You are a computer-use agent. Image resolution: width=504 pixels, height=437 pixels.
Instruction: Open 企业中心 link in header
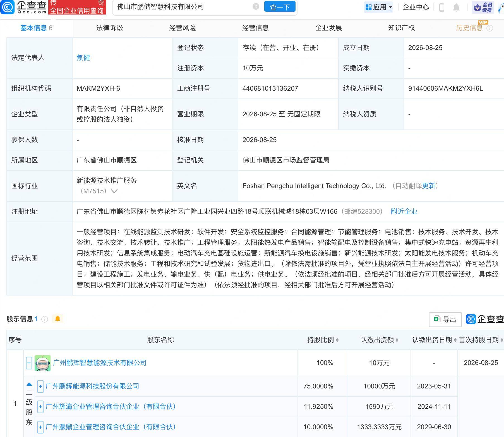(x=416, y=7)
